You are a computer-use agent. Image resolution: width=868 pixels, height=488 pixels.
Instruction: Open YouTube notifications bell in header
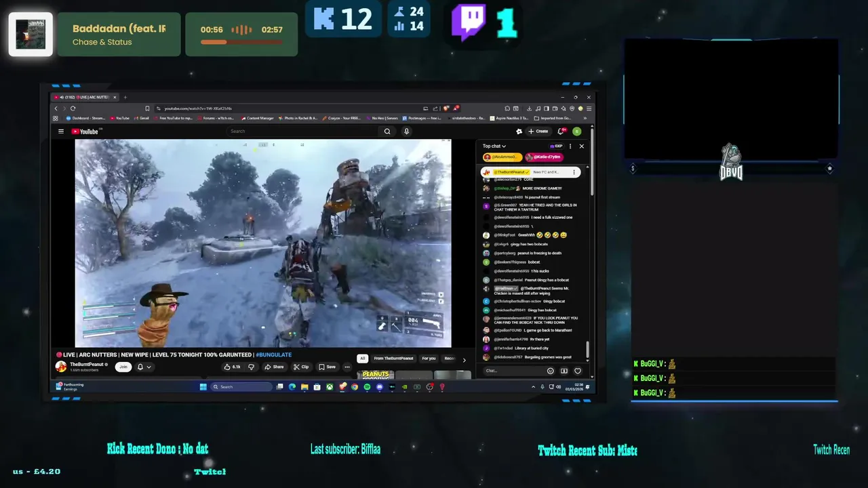561,131
